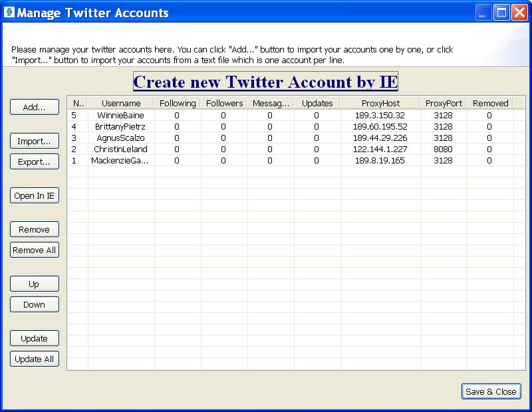
Task: Sort by the ProxyPort column header
Action: tap(444, 104)
